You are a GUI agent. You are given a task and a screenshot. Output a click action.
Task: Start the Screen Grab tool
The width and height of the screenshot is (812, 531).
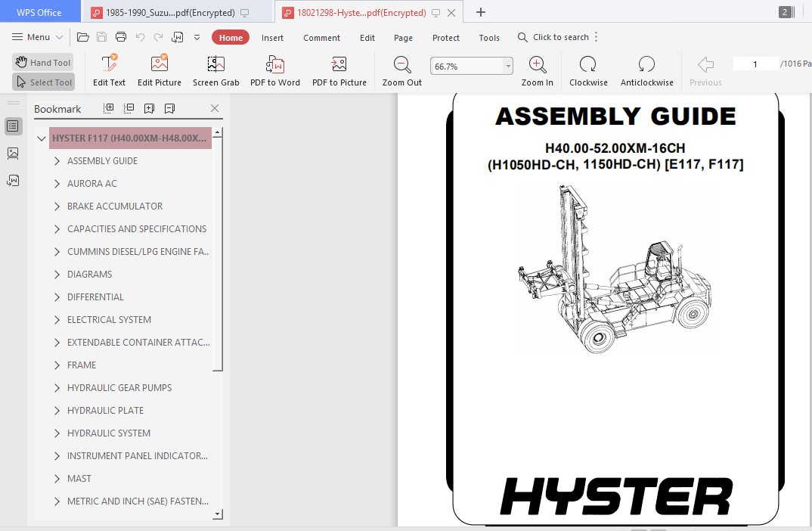[x=216, y=70]
